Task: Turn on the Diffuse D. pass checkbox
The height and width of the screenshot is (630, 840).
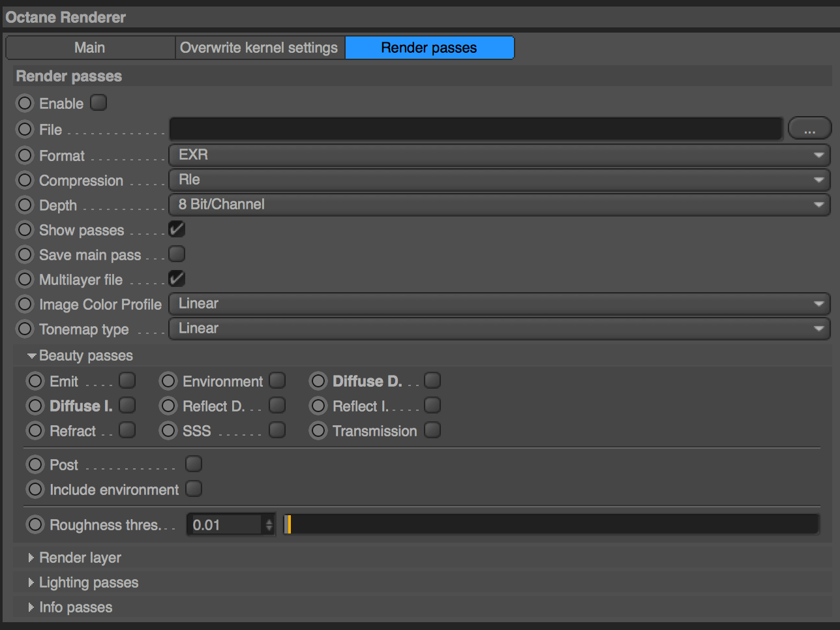Action: 432,380
